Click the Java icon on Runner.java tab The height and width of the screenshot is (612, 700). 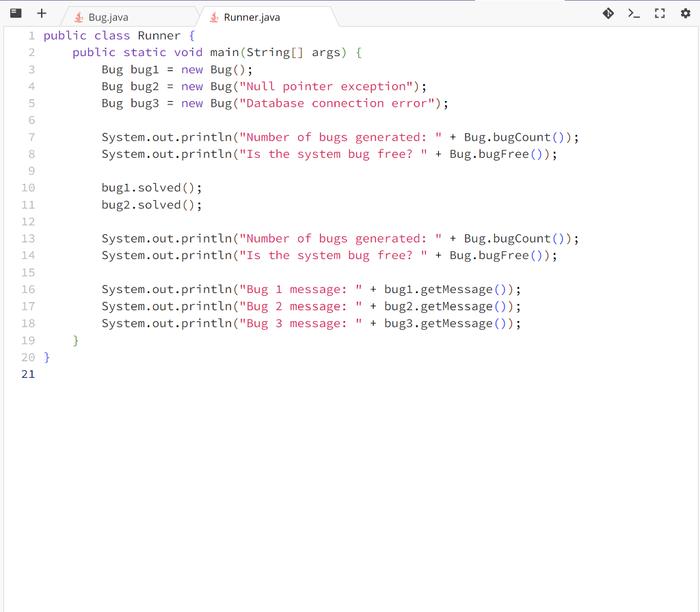tap(215, 16)
